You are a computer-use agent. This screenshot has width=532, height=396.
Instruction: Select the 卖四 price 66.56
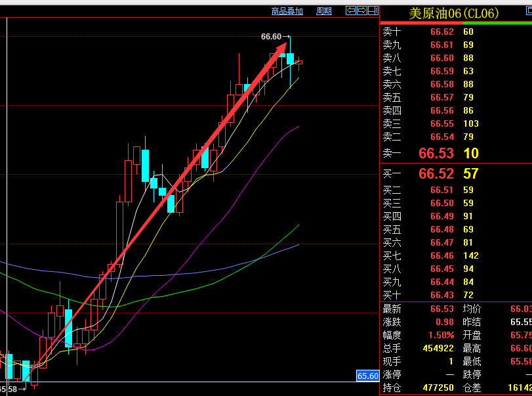click(441, 111)
